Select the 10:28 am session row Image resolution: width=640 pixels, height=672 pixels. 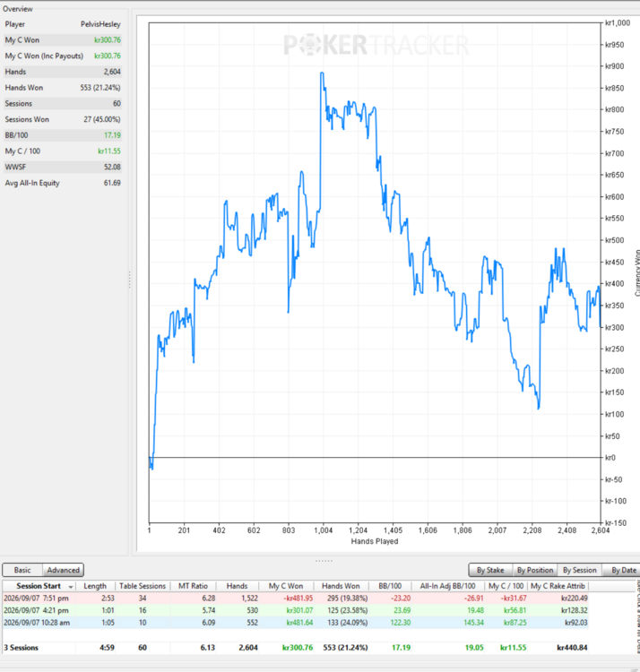pos(296,623)
